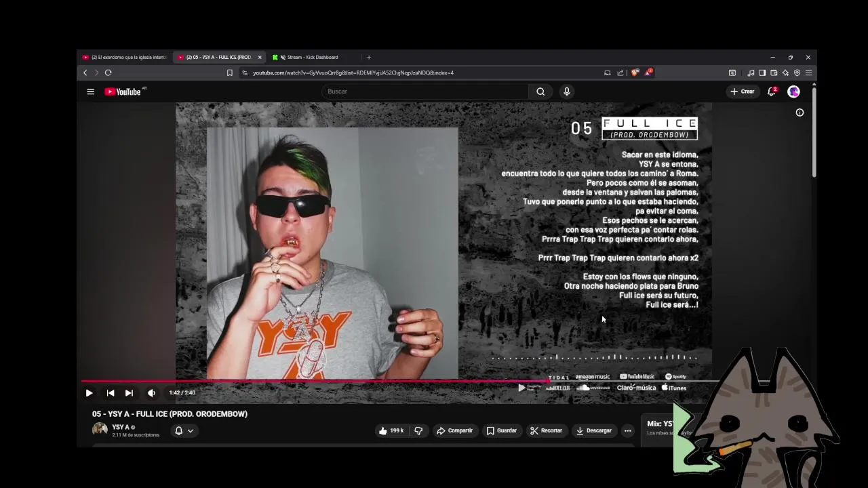
Task: Click the video title text
Action: click(170, 414)
